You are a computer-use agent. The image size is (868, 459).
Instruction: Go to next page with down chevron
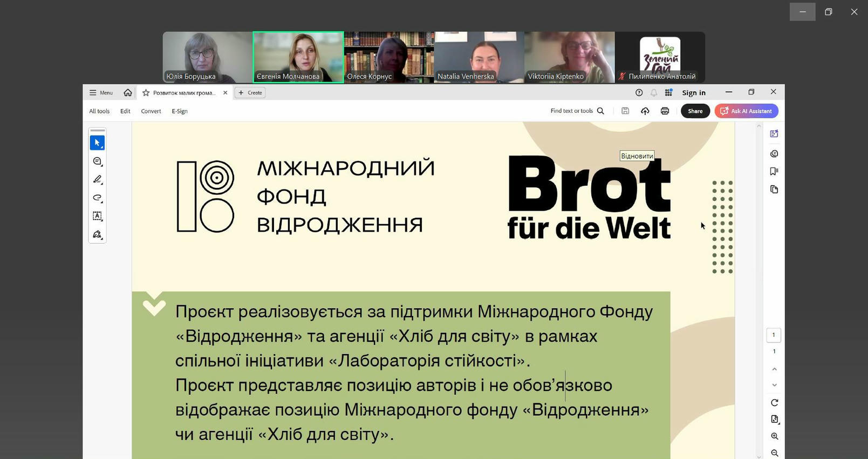click(774, 385)
